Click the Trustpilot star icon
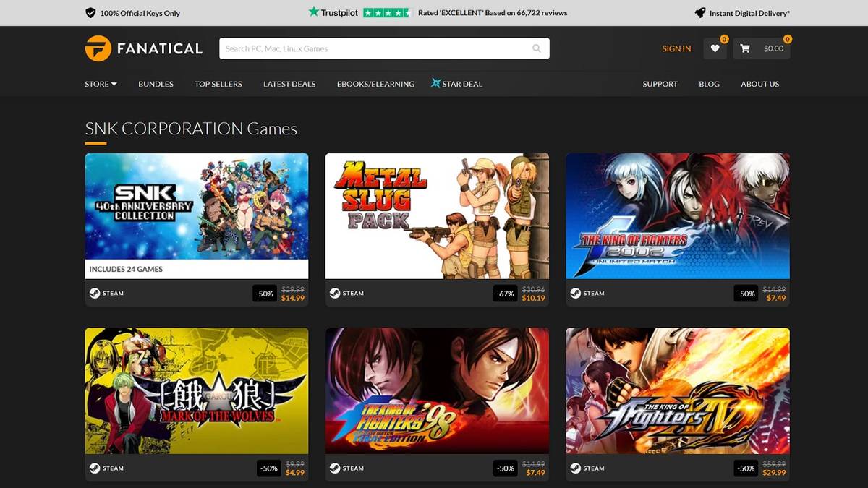The width and height of the screenshot is (868, 488). tap(312, 12)
